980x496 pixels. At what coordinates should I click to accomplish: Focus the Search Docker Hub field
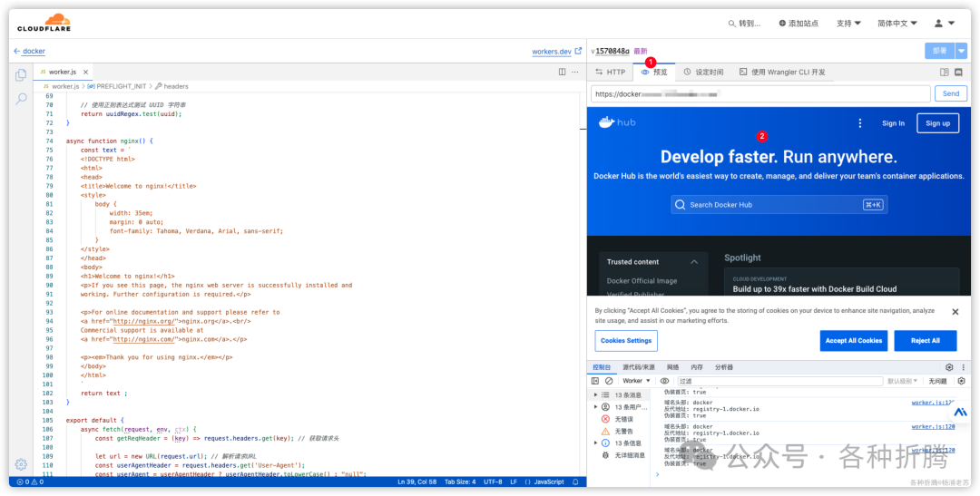pos(779,204)
